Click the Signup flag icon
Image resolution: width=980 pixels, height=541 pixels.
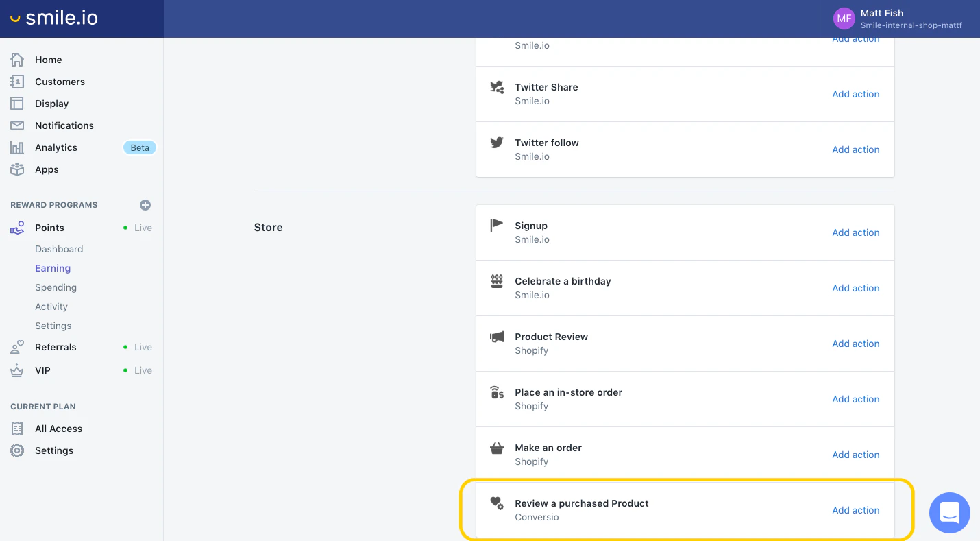point(497,226)
